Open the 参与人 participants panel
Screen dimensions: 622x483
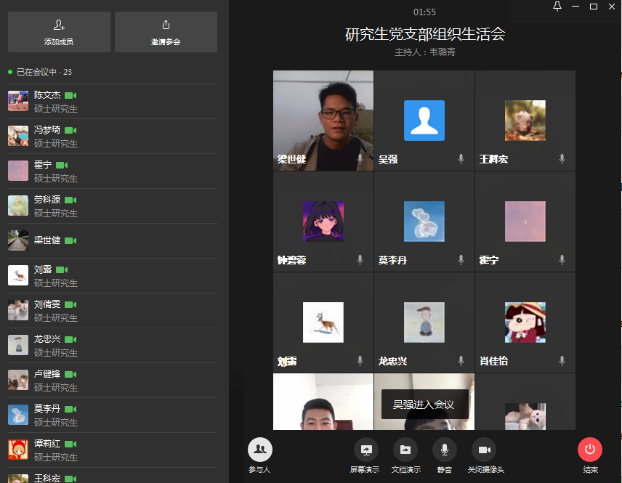260,450
